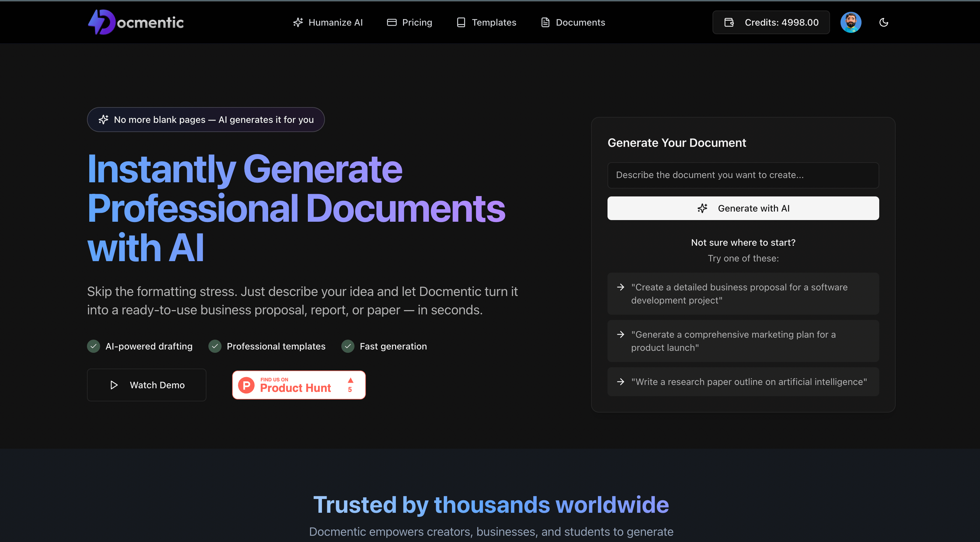Click the Product Hunt P logo
Image resolution: width=980 pixels, height=542 pixels.
tap(246, 385)
